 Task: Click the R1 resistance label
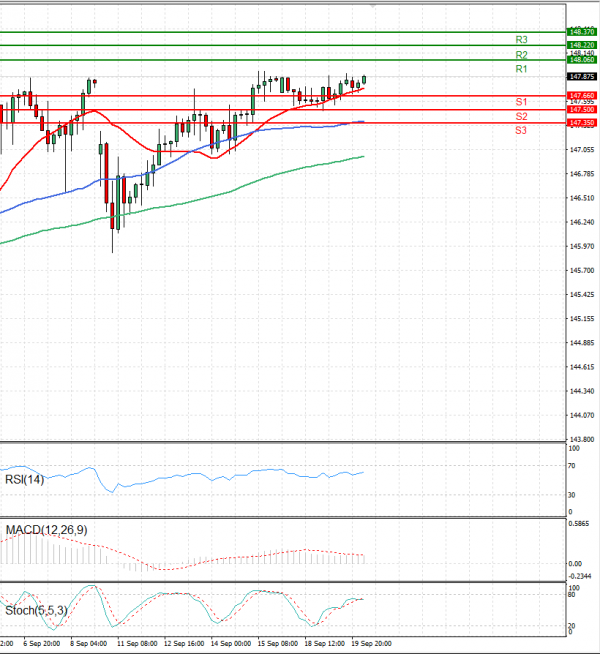click(521, 69)
